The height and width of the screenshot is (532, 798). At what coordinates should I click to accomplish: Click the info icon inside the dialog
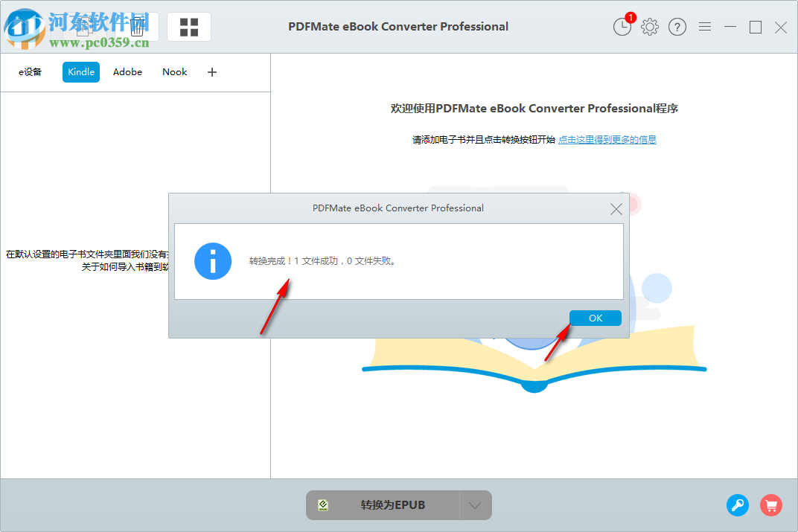click(213, 261)
